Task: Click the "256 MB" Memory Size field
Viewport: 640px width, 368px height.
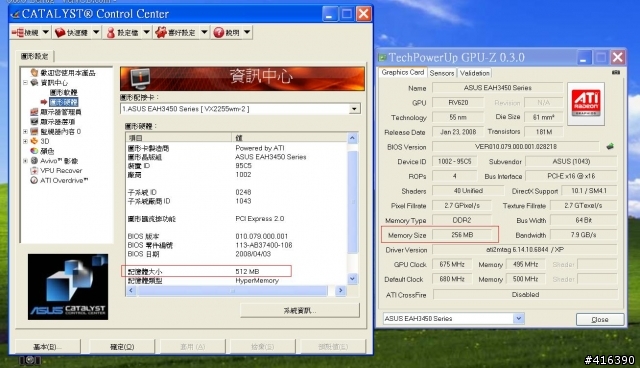Action: point(462,235)
